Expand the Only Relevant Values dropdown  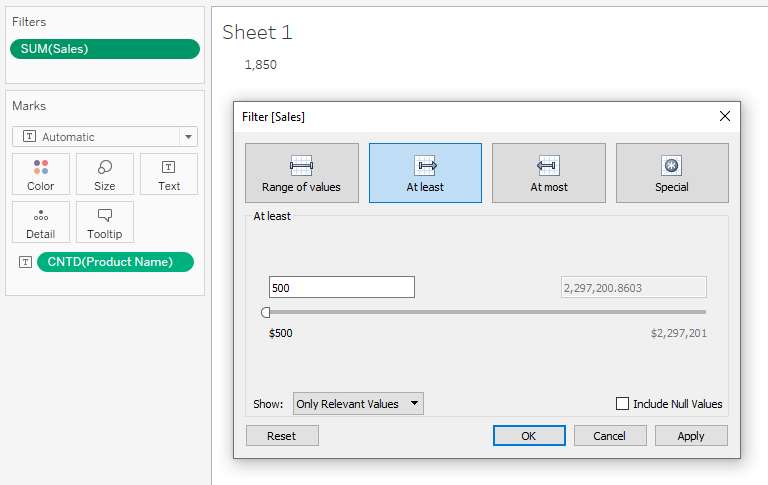(358, 404)
